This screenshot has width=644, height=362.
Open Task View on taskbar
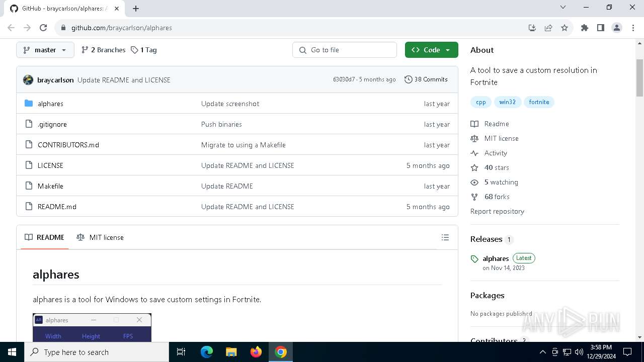[x=181, y=352]
